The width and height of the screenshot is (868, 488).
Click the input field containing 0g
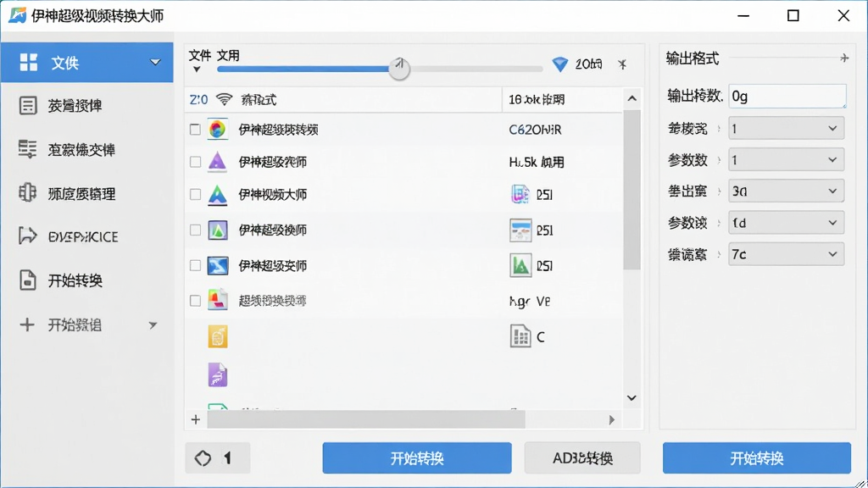coord(787,97)
